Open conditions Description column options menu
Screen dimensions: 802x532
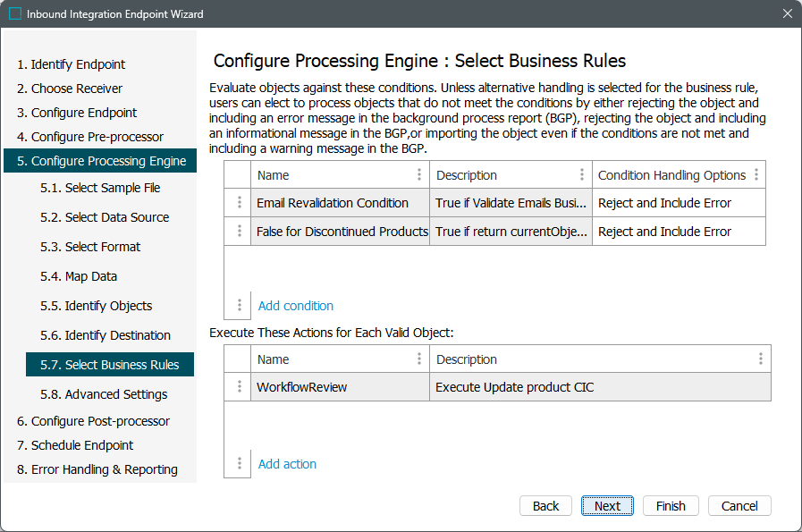[x=582, y=175]
